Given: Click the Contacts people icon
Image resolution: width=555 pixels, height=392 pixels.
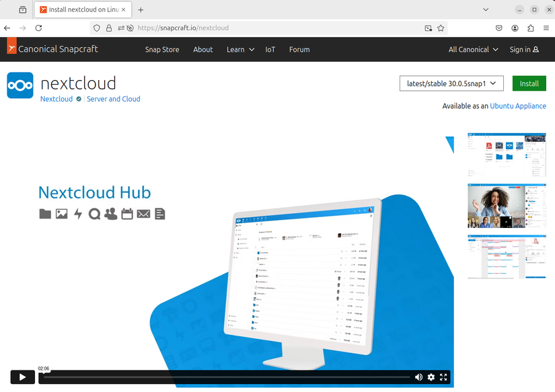Looking at the screenshot, I should [x=110, y=214].
